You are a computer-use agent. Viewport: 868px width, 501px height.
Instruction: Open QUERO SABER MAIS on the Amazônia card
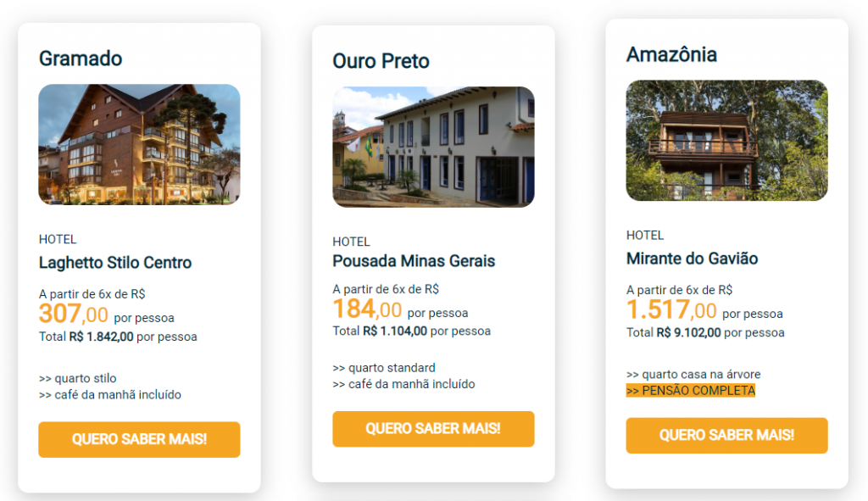point(726,435)
